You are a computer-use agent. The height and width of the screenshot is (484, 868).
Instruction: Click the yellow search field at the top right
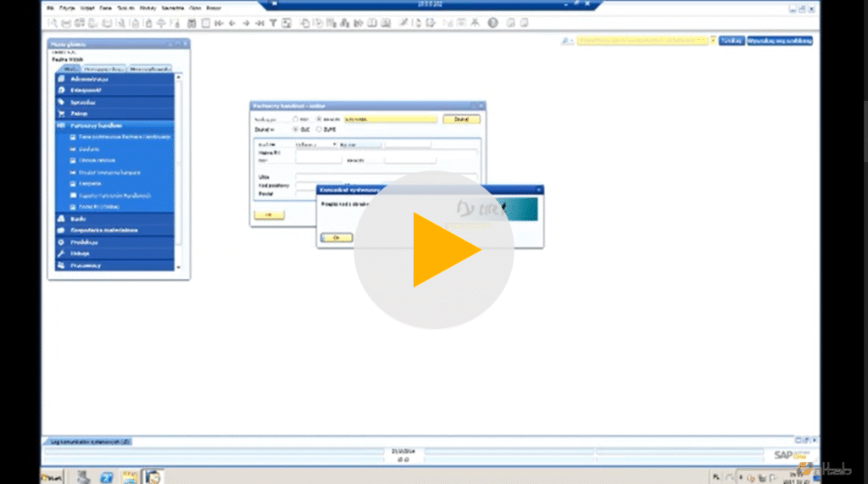click(x=643, y=41)
